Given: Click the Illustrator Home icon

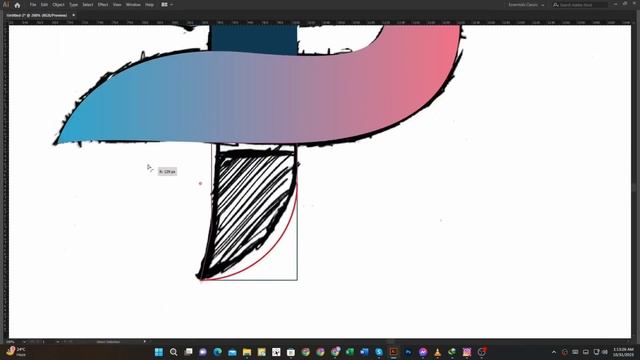Looking at the screenshot, I should (17, 5).
